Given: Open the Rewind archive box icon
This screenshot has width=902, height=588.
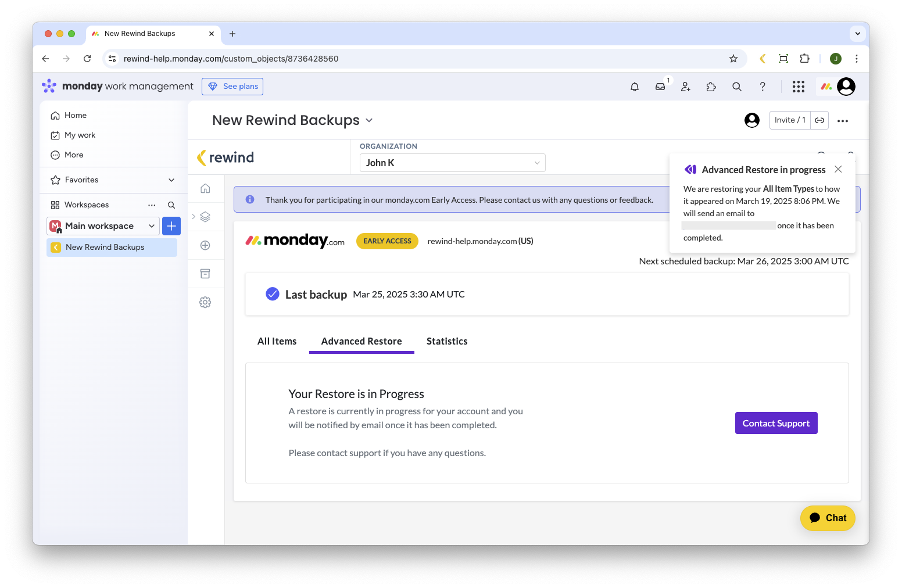Looking at the screenshot, I should point(205,274).
